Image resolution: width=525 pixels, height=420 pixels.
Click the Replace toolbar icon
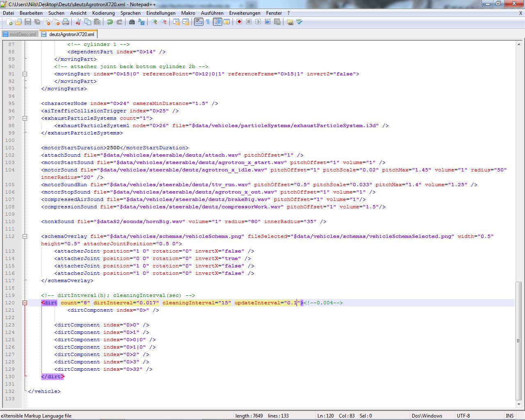click(x=142, y=22)
